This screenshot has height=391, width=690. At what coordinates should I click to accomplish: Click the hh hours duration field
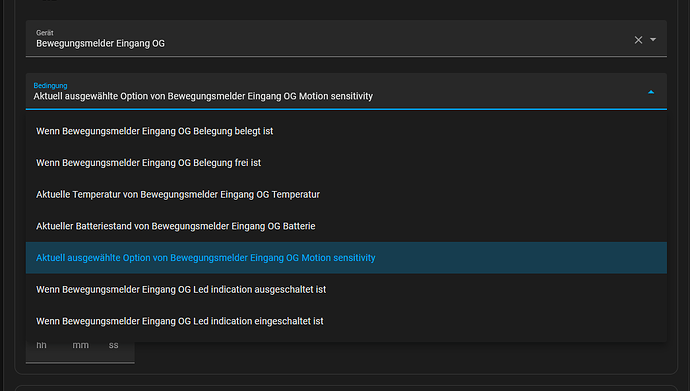pos(41,345)
